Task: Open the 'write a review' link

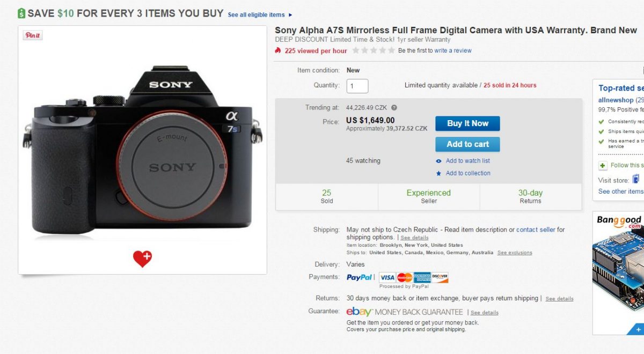Action: (453, 50)
